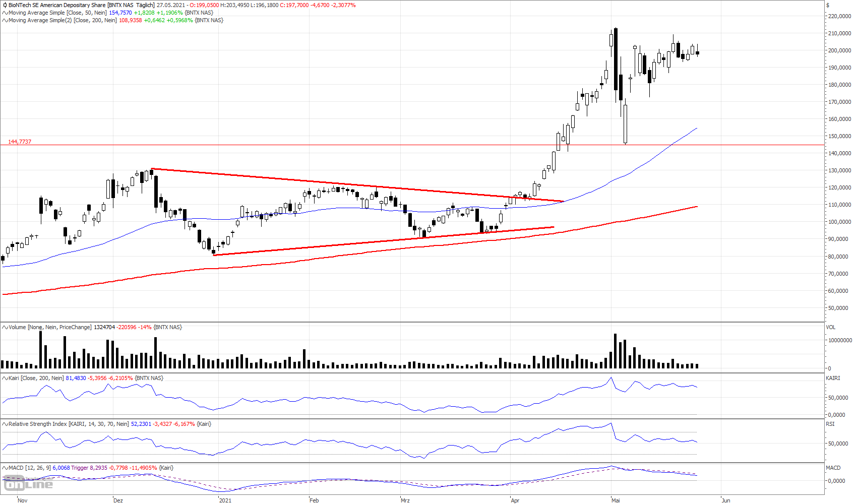Select the Volume [None, Nein, PriceChange] label
Image resolution: width=857 pixels, height=504 pixels.
tap(50, 327)
